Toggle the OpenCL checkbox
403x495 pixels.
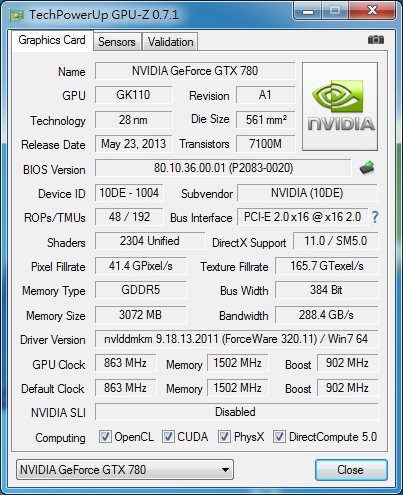click(x=105, y=436)
